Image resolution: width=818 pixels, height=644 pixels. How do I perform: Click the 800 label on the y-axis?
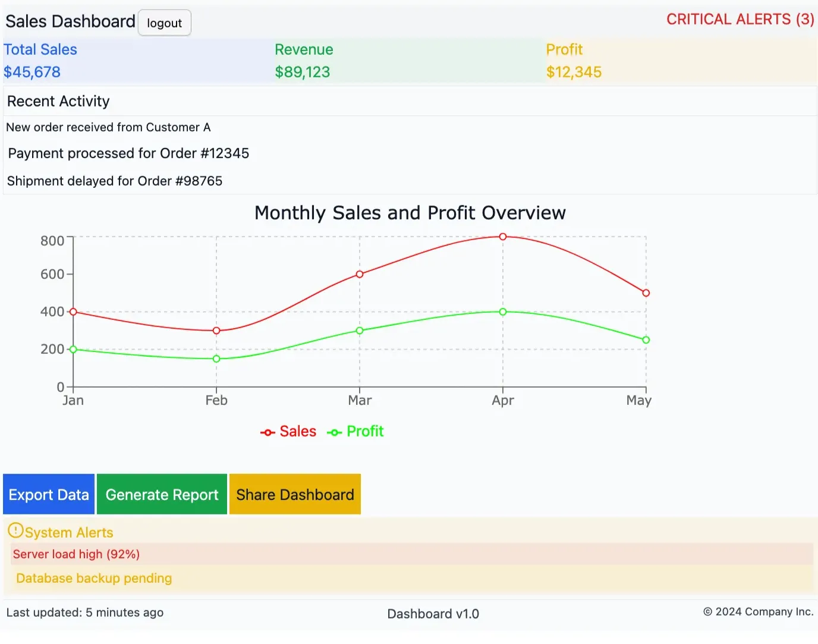coord(52,241)
